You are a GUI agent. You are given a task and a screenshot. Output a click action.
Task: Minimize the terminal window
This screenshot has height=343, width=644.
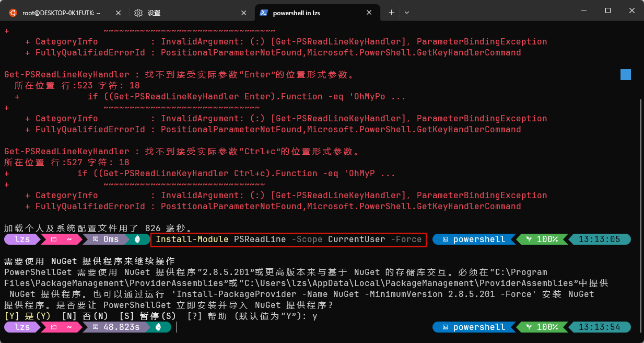click(x=584, y=10)
